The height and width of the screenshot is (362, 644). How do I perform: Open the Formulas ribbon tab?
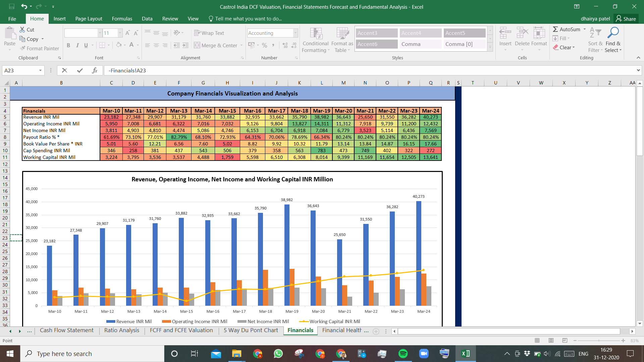click(x=122, y=19)
